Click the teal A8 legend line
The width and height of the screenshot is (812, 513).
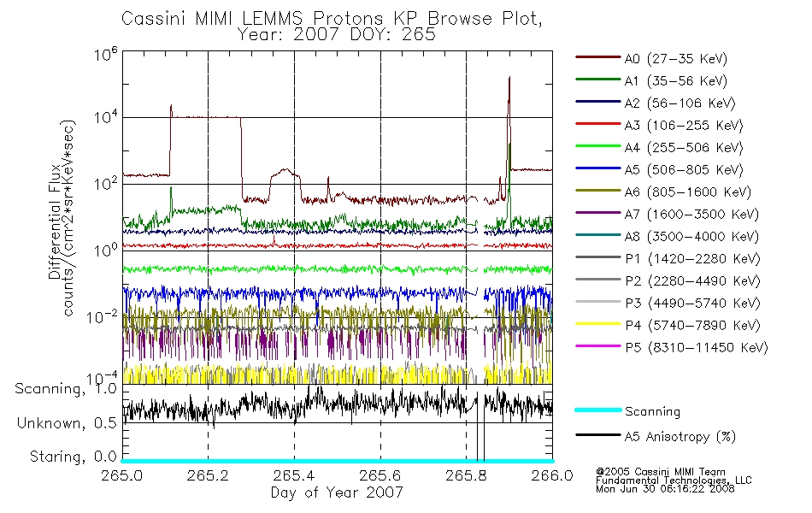pos(598,235)
